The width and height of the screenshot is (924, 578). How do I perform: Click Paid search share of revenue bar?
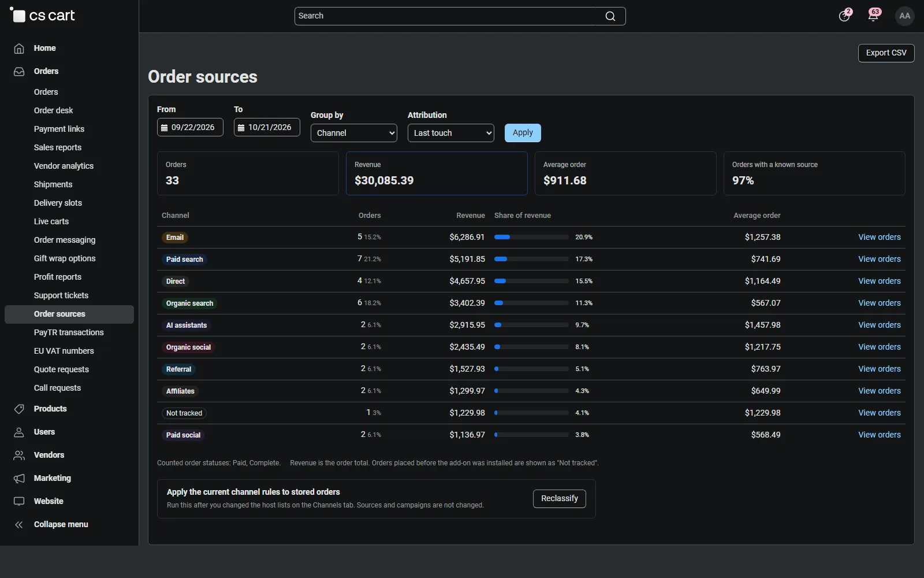(531, 259)
